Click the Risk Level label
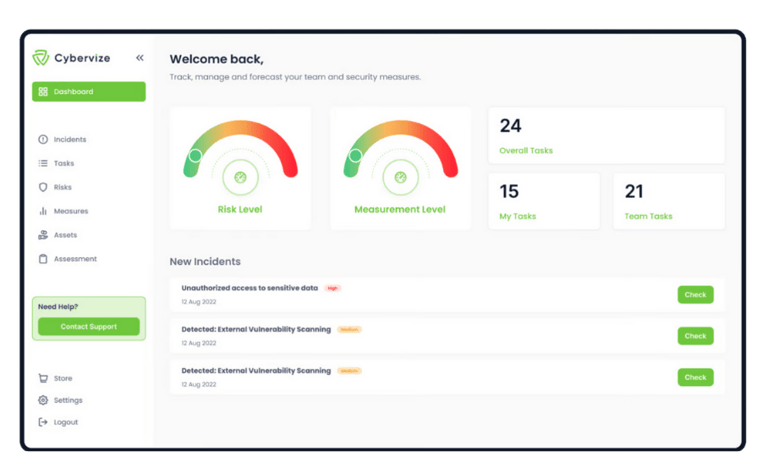The height and width of the screenshot is (457, 768). tap(240, 209)
